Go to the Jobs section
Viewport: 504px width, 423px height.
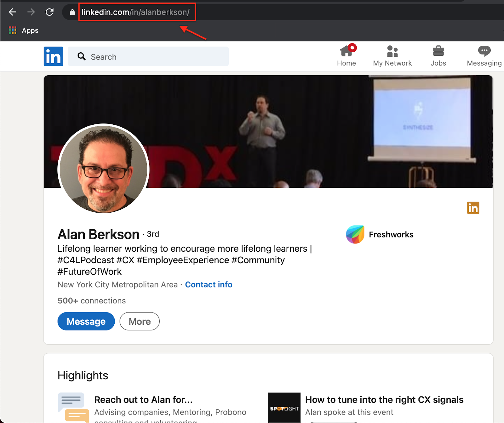[x=438, y=56]
